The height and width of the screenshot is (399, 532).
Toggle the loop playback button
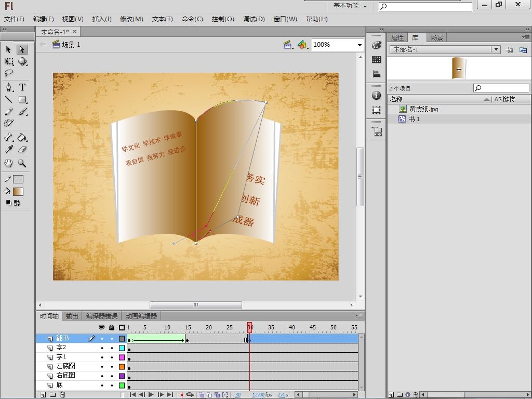coord(190,395)
